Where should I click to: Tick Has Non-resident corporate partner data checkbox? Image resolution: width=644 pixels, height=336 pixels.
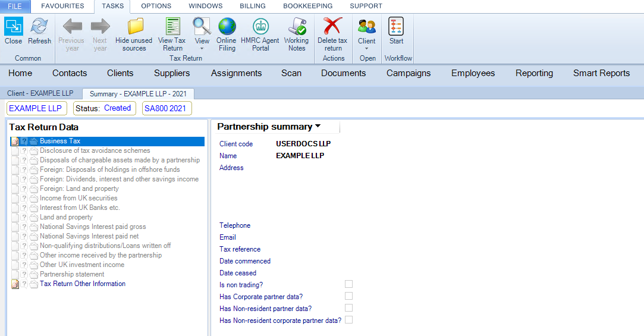[348, 319]
